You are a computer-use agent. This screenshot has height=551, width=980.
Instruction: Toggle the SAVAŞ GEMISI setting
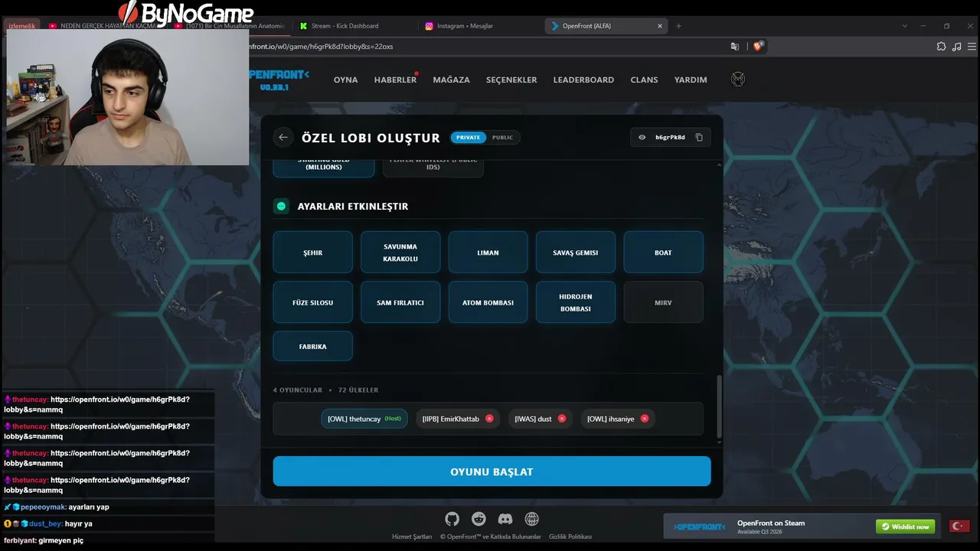[x=576, y=253]
